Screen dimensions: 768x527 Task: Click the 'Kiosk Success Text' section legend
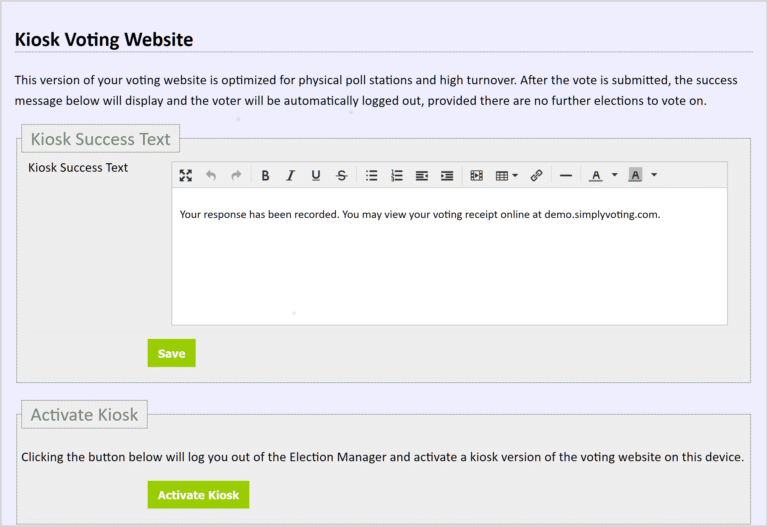pyautogui.click(x=100, y=139)
